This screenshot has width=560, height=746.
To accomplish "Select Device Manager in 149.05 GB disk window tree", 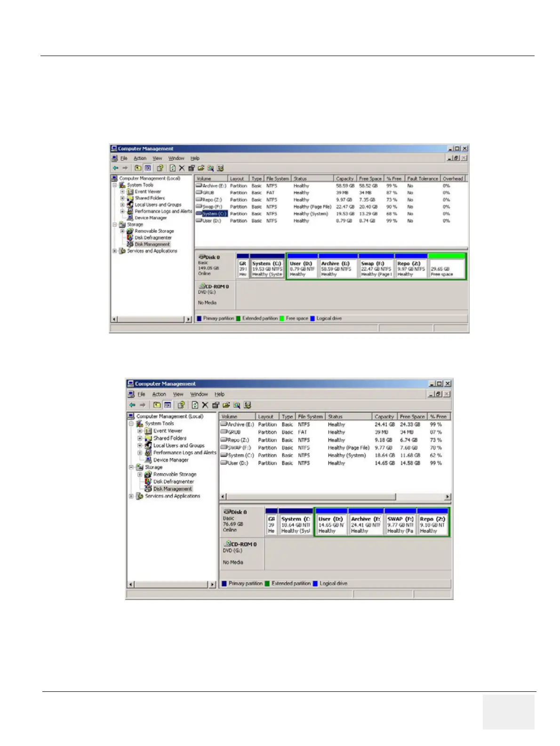I will point(151,218).
